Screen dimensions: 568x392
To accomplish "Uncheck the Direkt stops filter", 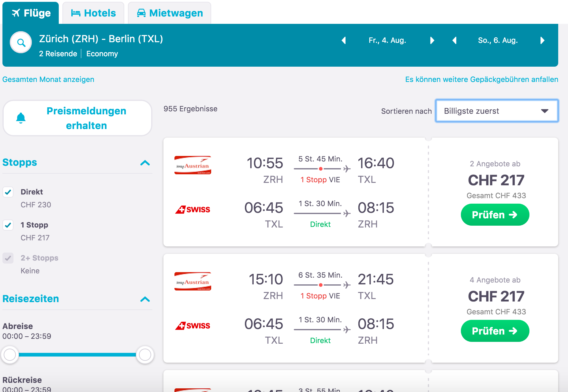I will [8, 192].
